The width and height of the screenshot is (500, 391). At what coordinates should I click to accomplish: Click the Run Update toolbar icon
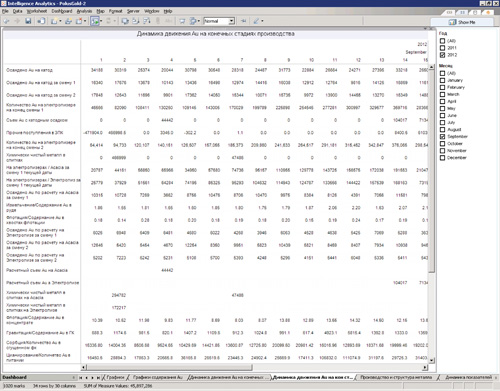click(x=109, y=21)
